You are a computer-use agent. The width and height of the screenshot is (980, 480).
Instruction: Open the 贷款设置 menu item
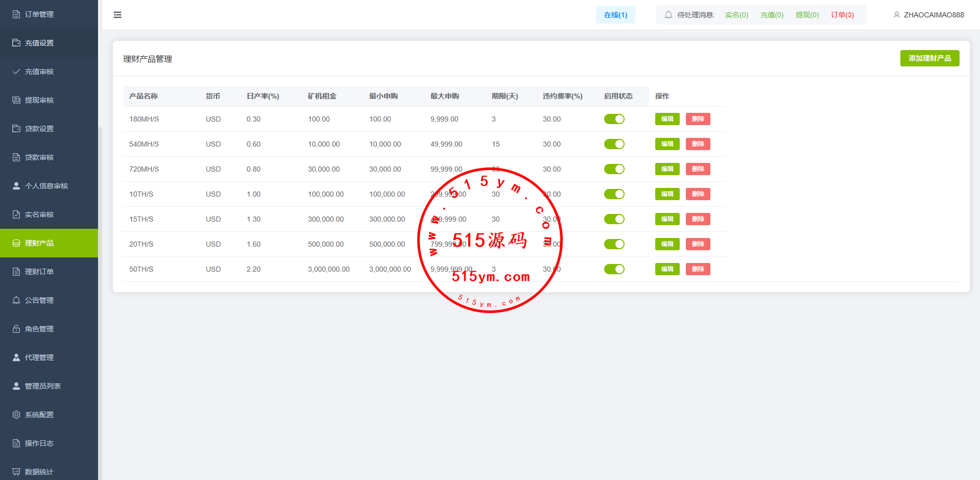pyautogui.click(x=39, y=129)
